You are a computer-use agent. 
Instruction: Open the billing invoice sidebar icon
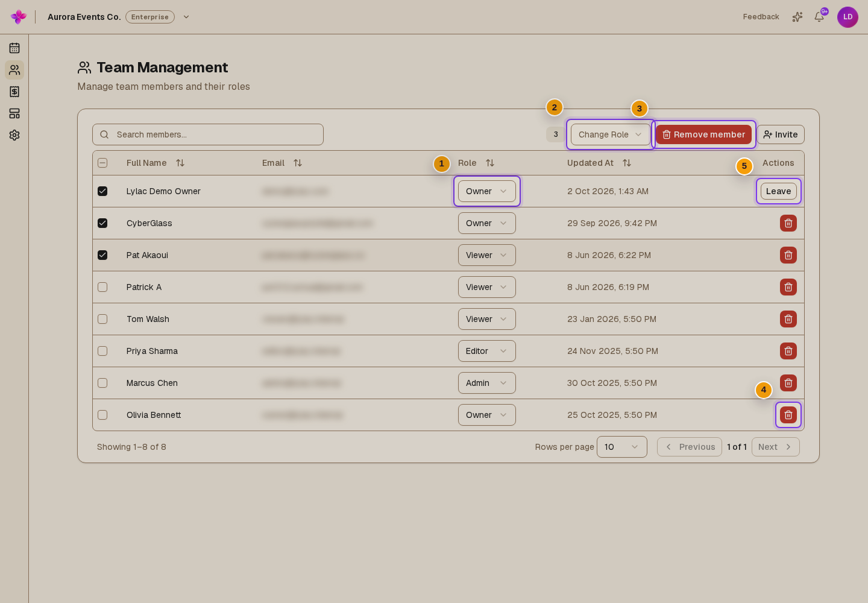pyautogui.click(x=14, y=92)
